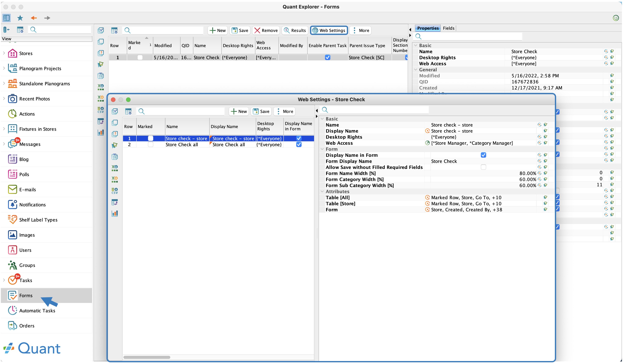This screenshot has height=364, width=623.
Task: Expand the Messages tree node
Action: click(4, 144)
